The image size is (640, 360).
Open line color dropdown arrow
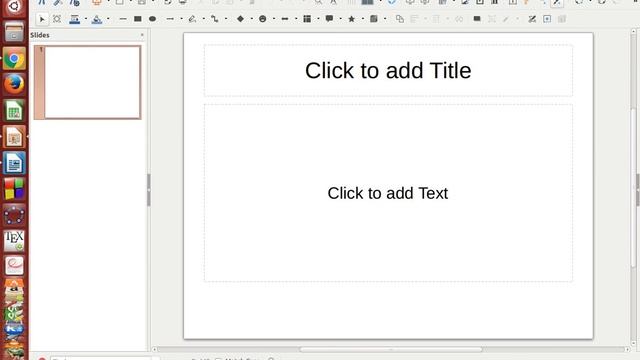(86, 19)
